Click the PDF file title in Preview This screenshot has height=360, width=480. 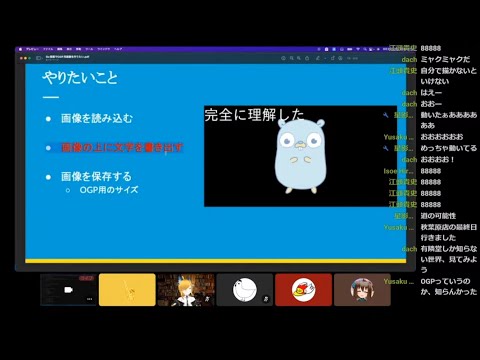pyautogui.click(x=67, y=57)
